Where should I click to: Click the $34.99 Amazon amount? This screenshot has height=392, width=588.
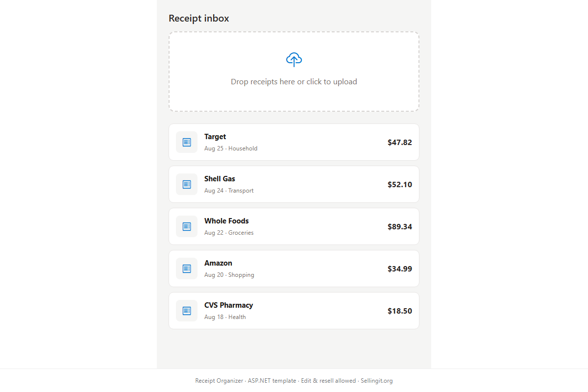[400, 269]
